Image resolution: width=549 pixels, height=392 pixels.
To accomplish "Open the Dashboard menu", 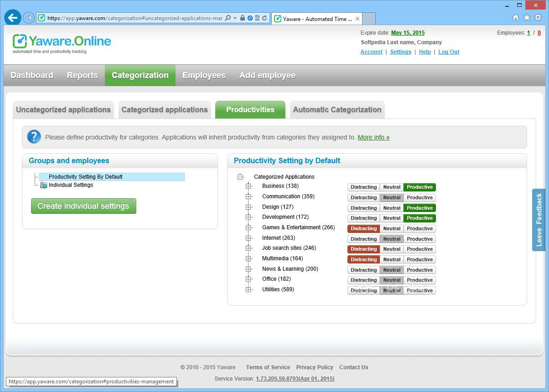I will [x=32, y=75].
